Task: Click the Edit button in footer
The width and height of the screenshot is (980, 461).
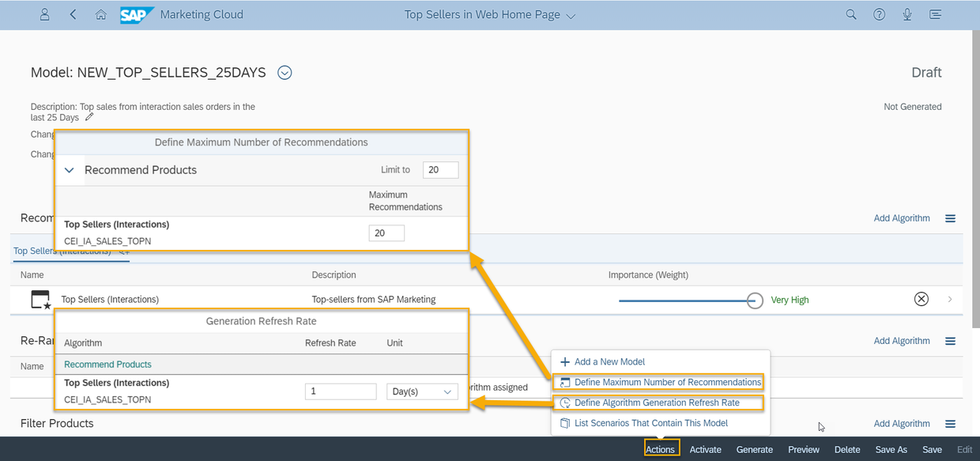Action: (x=965, y=449)
